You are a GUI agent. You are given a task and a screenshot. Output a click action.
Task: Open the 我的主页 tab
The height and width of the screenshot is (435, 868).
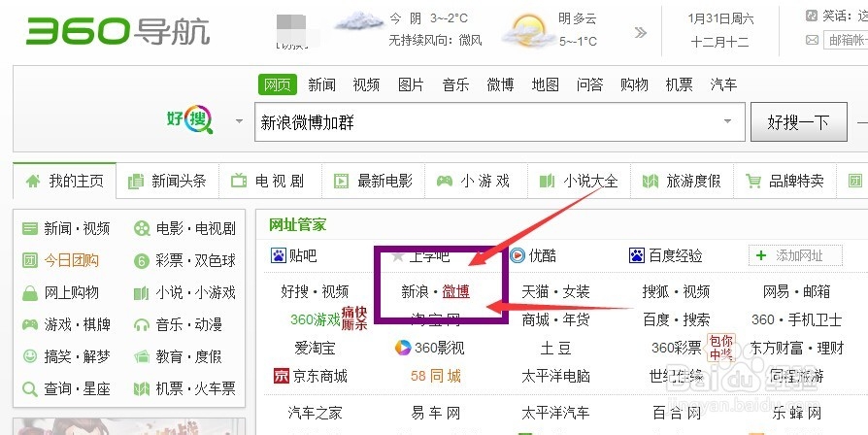[x=65, y=181]
